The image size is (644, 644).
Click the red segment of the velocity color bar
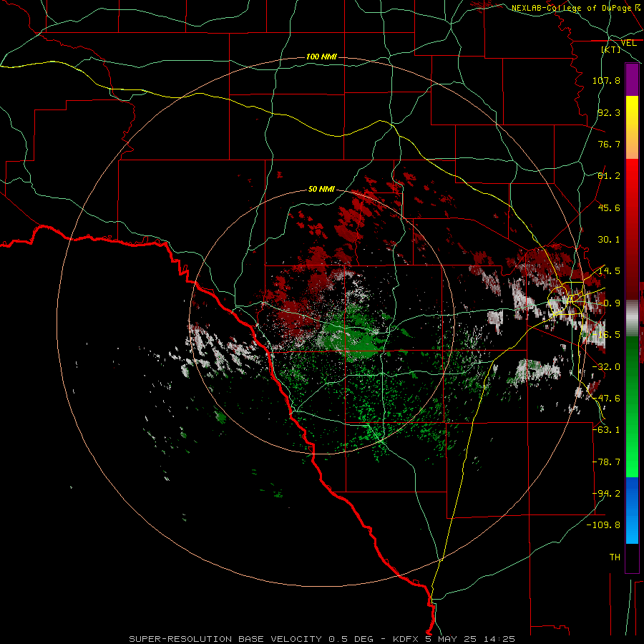(x=632, y=230)
